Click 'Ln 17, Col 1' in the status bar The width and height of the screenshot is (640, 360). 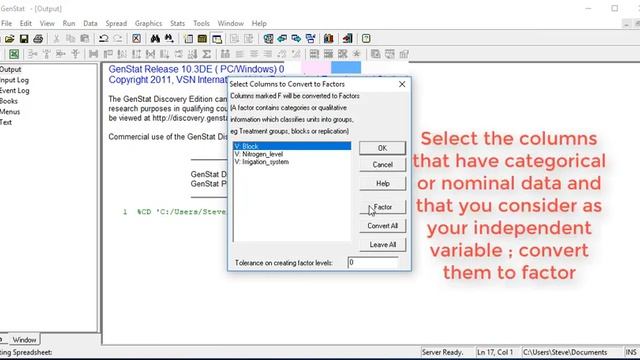(x=495, y=352)
